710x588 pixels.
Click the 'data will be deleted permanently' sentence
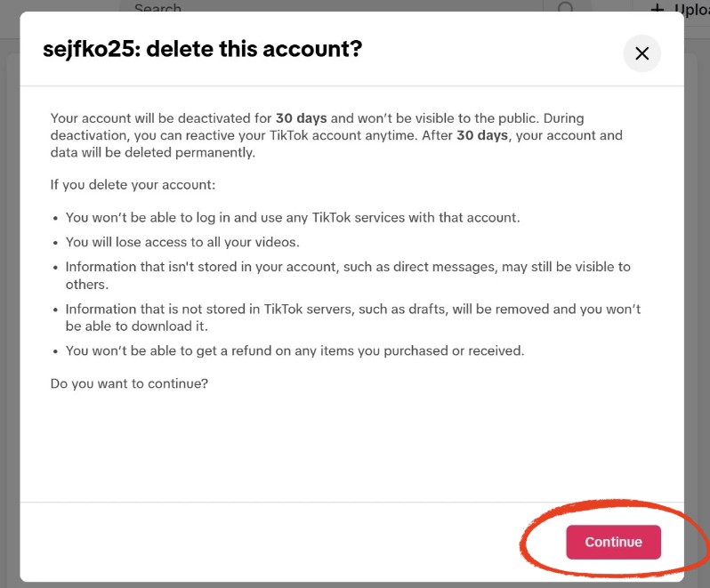(x=153, y=152)
